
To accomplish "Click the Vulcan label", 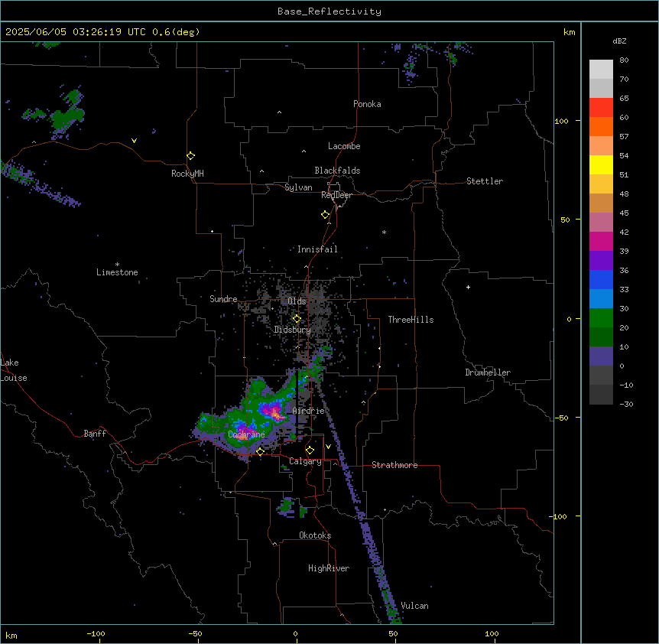I will [414, 606].
